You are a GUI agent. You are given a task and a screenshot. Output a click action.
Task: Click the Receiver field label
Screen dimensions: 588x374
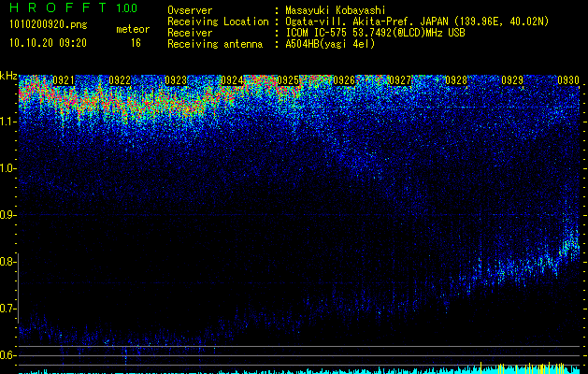pyautogui.click(x=190, y=33)
